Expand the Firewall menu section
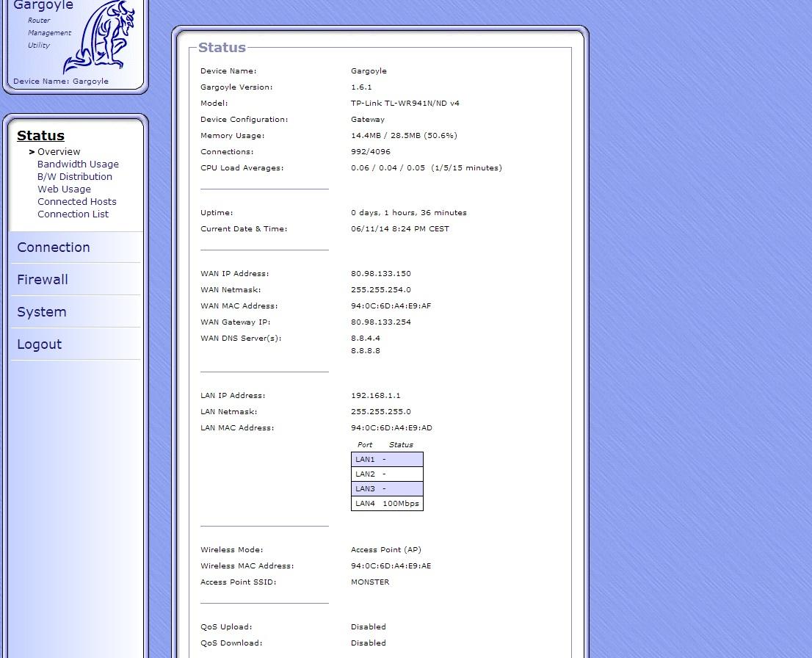 (43, 280)
